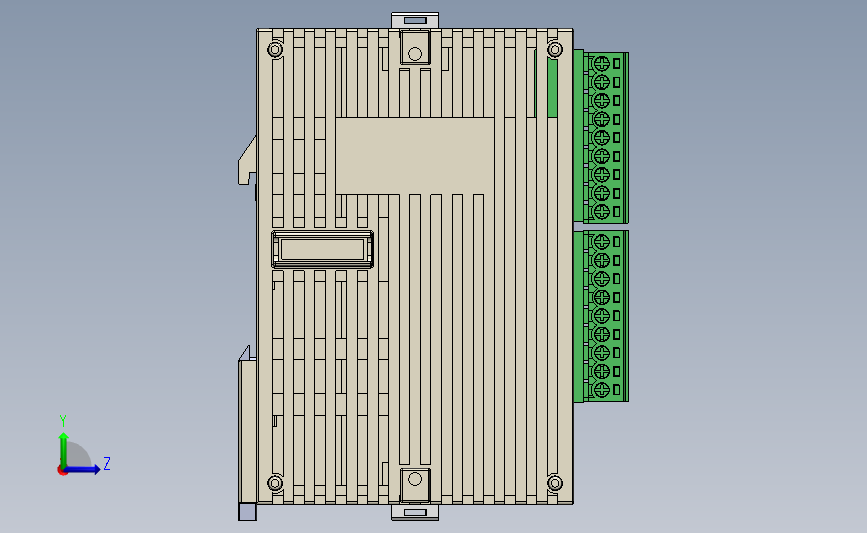The height and width of the screenshot is (533, 867).
Task: Select the bottommost screw of lower green terminal block
Action: click(602, 389)
